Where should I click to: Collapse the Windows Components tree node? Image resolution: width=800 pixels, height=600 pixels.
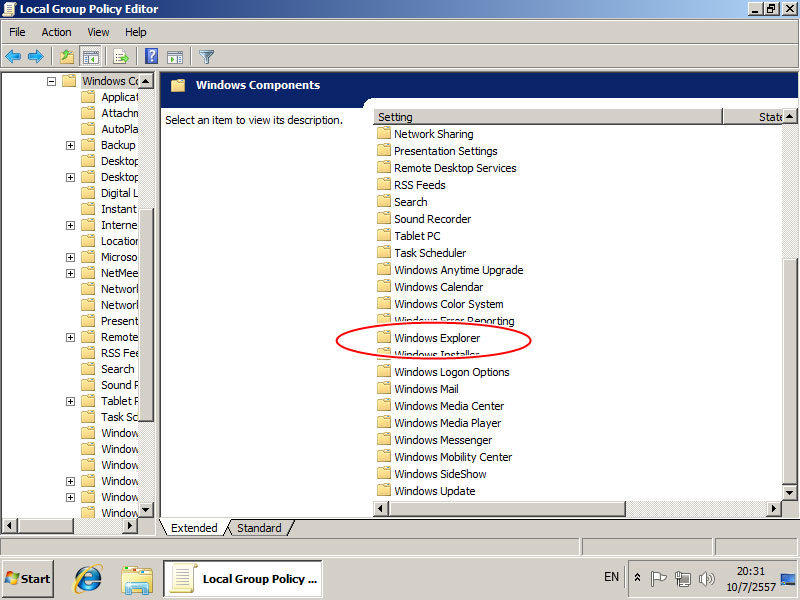point(51,81)
